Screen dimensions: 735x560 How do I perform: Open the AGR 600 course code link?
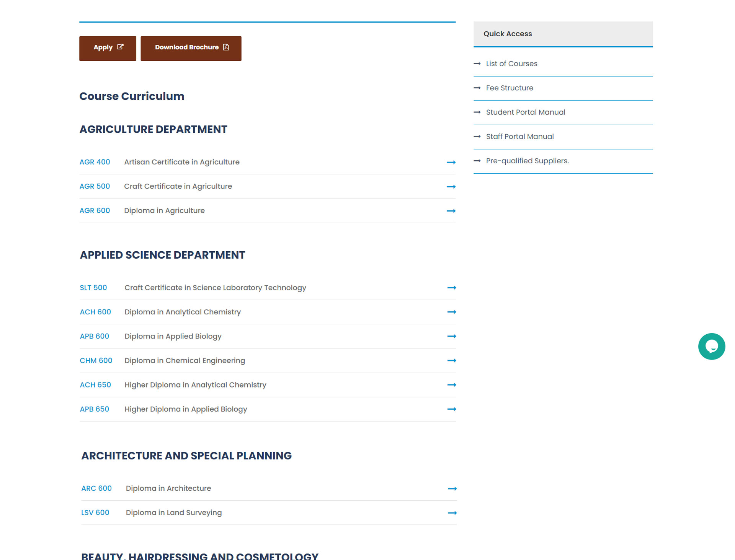click(x=95, y=211)
